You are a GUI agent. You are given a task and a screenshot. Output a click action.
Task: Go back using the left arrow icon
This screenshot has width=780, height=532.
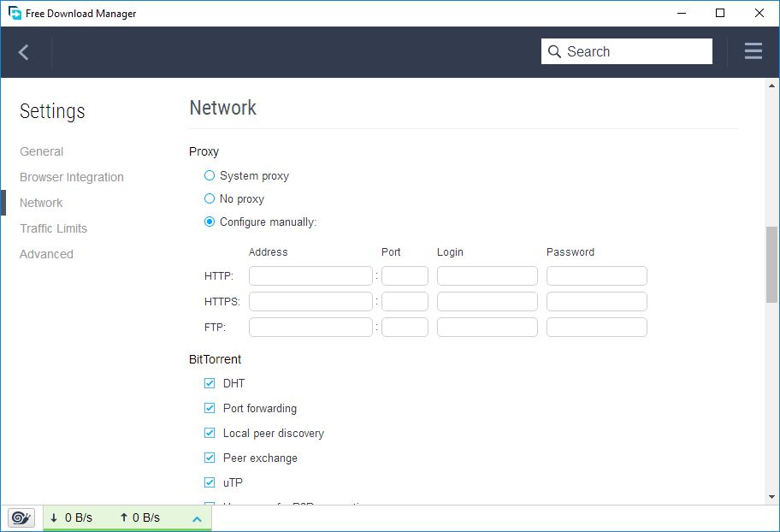[x=23, y=52]
